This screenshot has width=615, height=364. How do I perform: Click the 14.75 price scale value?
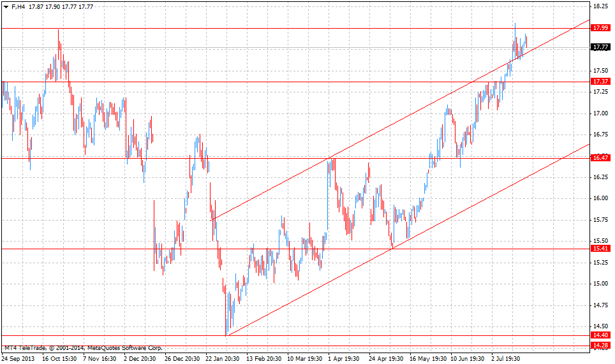coord(600,305)
